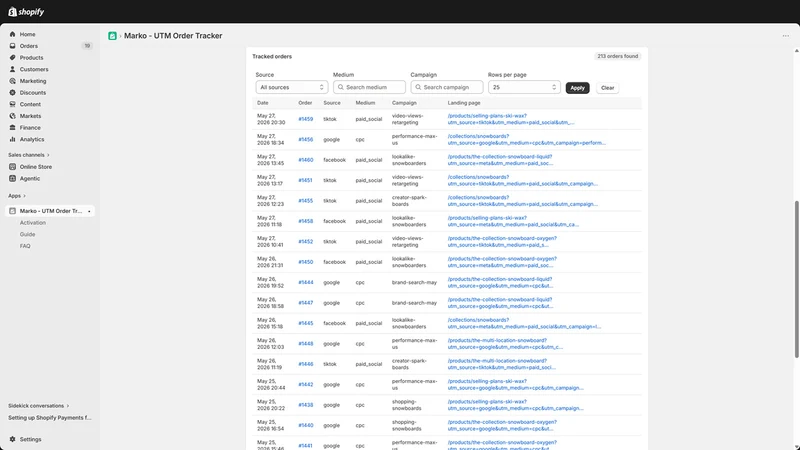Click the Search campaign input field
This screenshot has width=800, height=450.
pyautogui.click(x=447, y=87)
